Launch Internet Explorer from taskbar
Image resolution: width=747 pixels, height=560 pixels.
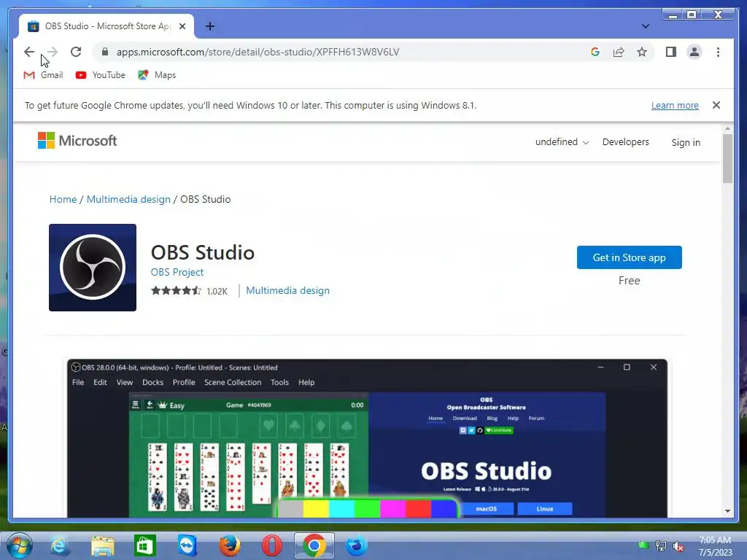[x=60, y=545]
